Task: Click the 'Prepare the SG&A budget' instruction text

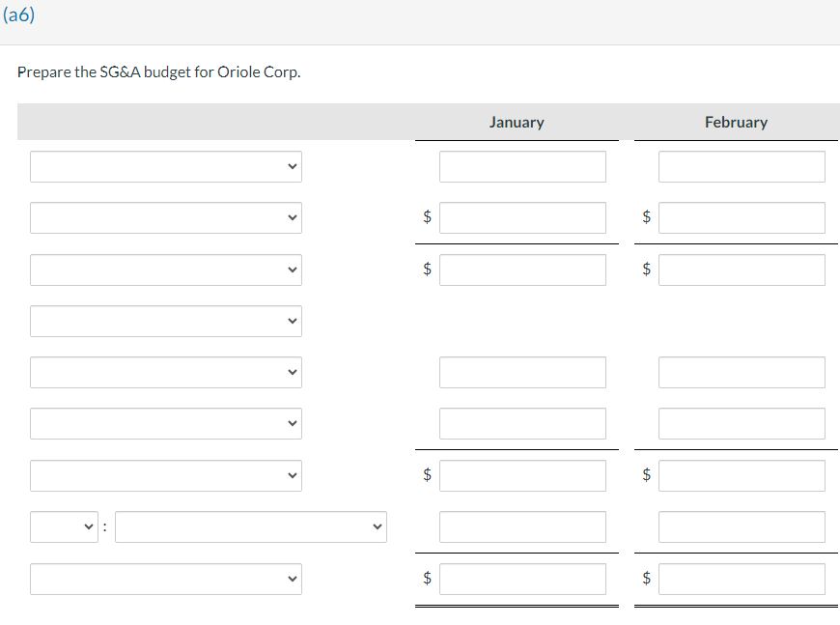Action: (x=158, y=71)
